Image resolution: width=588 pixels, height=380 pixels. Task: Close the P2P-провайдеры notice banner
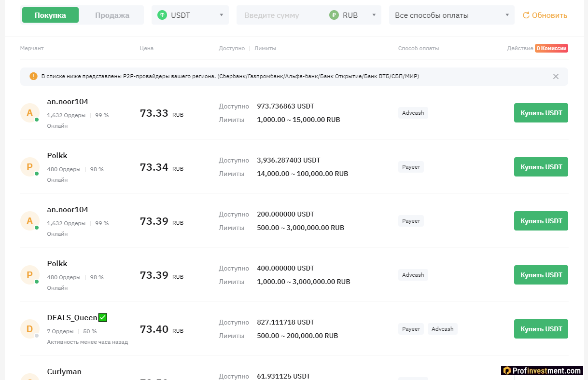click(556, 76)
